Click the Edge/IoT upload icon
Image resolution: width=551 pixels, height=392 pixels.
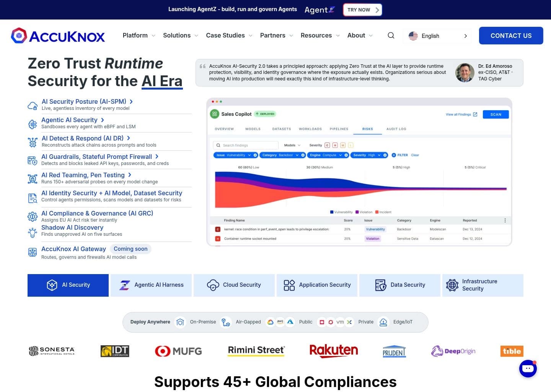(383, 322)
